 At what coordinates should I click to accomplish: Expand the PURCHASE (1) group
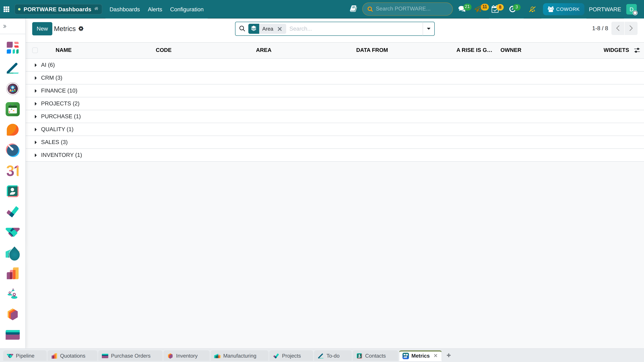[335, 116]
